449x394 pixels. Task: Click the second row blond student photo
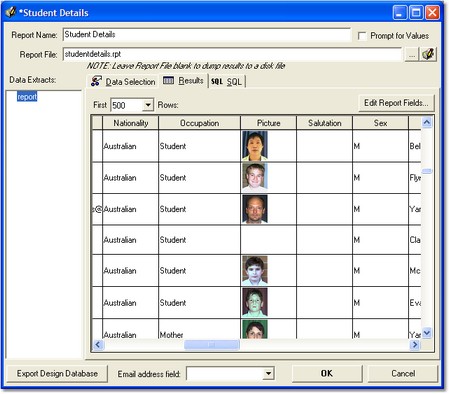[255, 177]
